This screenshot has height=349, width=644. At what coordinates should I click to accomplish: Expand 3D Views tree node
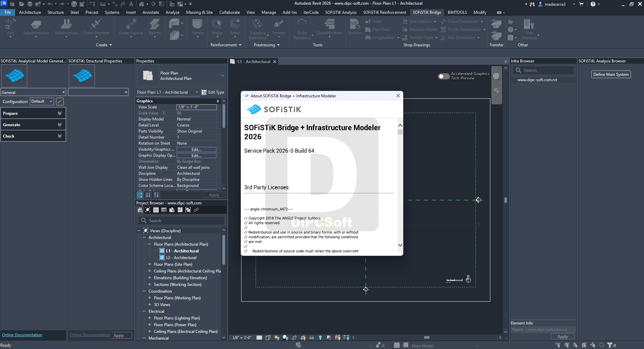click(x=150, y=305)
